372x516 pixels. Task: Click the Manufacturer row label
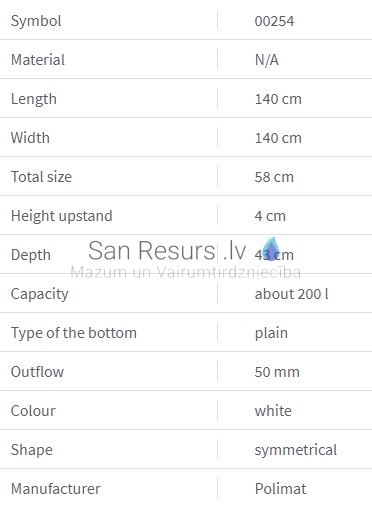(56, 489)
